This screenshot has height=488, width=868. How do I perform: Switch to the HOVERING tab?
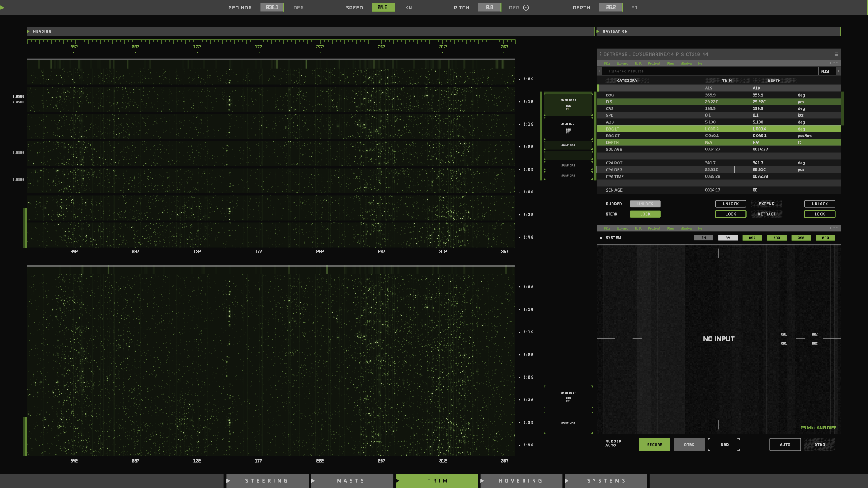(x=521, y=481)
